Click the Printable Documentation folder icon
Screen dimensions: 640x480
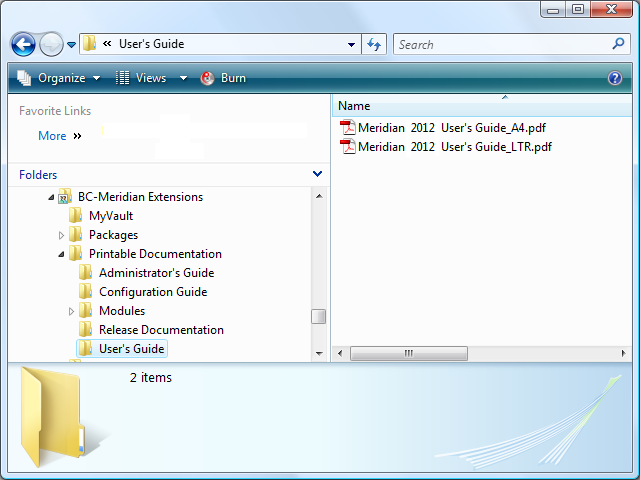tap(75, 253)
